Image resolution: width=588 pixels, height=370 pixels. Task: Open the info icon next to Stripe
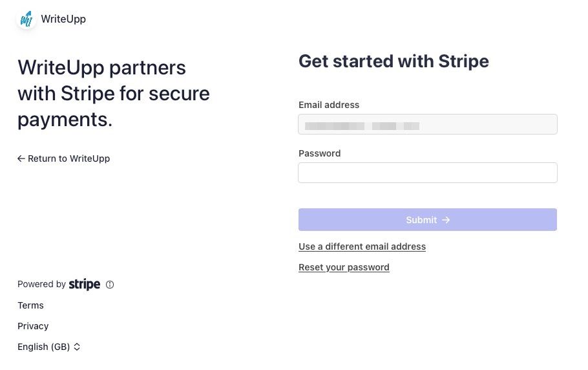[110, 285]
